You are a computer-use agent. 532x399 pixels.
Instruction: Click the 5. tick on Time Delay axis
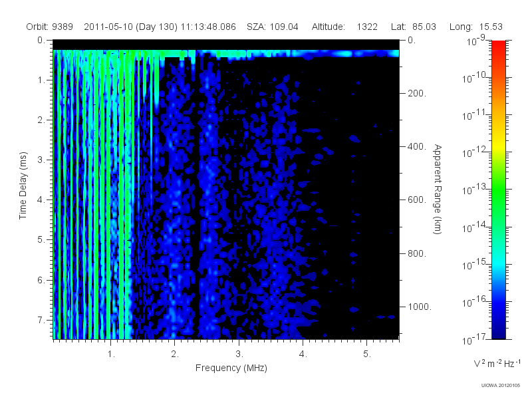coord(41,240)
